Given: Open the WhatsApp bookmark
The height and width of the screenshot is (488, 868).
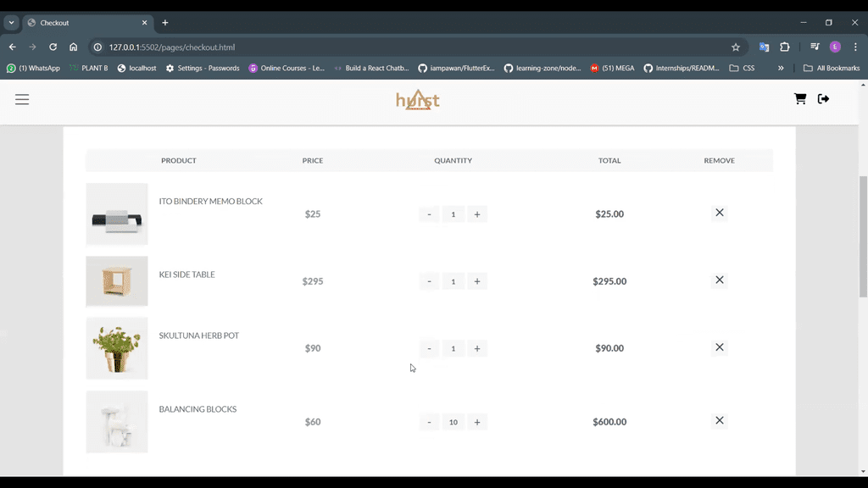Looking at the screenshot, I should (33, 68).
